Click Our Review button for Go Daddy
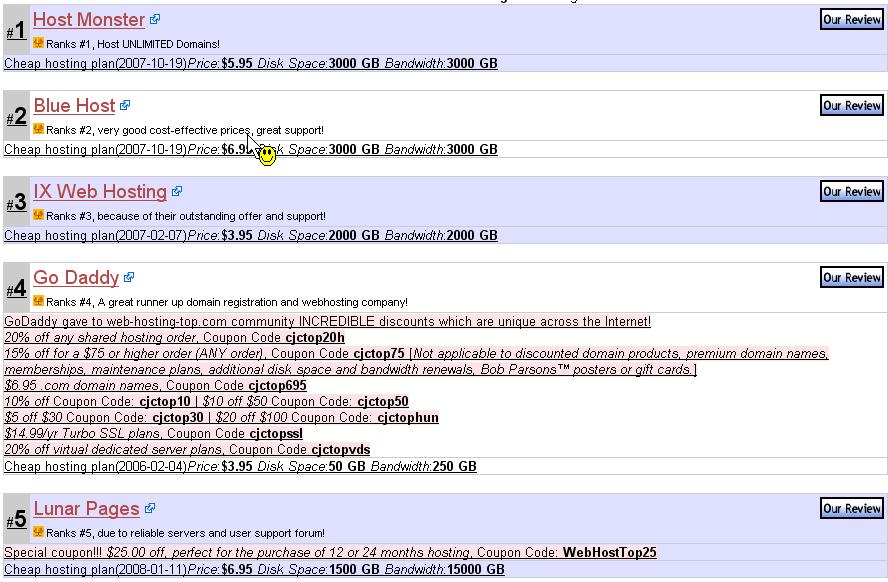Screen dimensions: 888x582 [x=852, y=277]
